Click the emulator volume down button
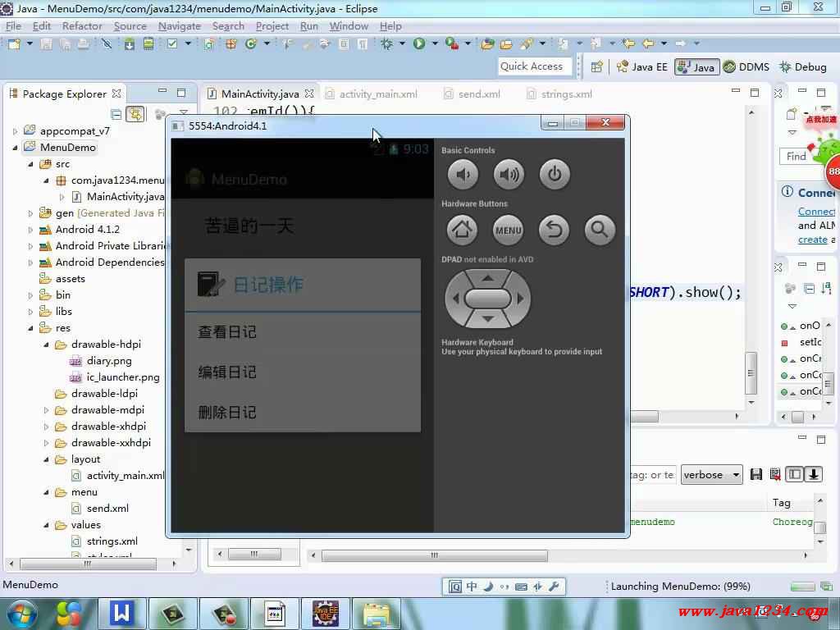840x630 pixels. click(463, 174)
